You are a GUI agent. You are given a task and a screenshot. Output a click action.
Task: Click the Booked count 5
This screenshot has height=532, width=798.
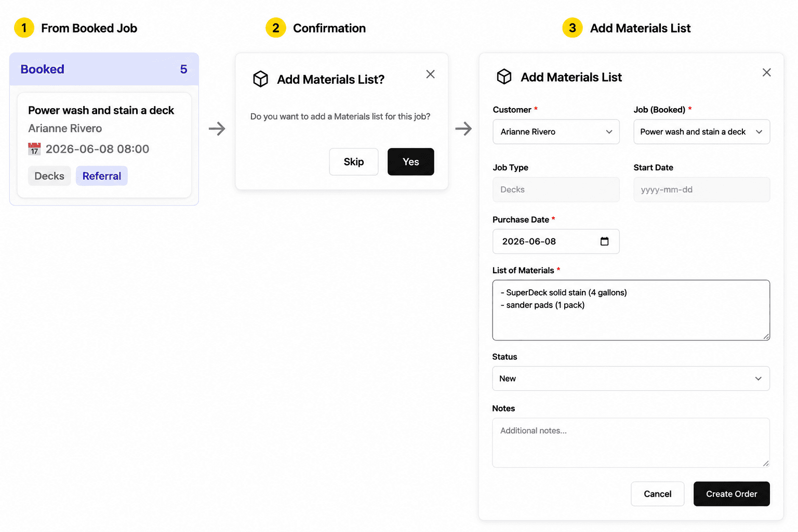(183, 69)
